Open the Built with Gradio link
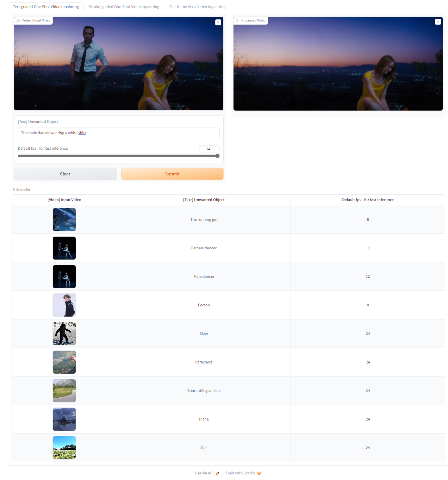 243,473
